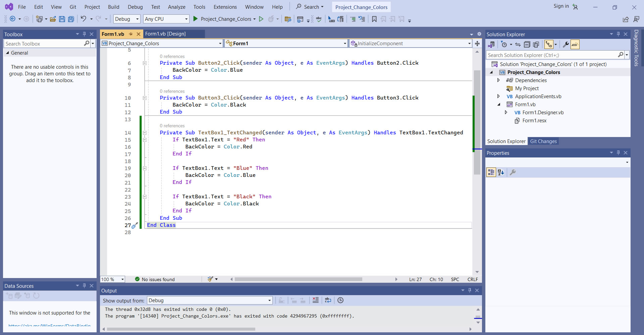The height and width of the screenshot is (335, 644).
Task: Toggle Preview Selected Items in Solution Explorer
Action: [x=575, y=45]
